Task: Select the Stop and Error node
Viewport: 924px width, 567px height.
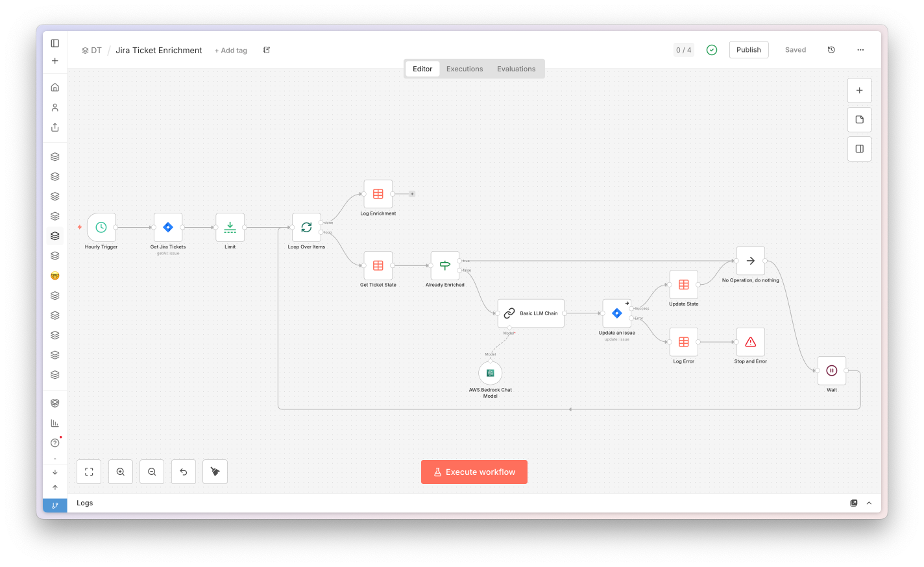Action: coord(751,342)
